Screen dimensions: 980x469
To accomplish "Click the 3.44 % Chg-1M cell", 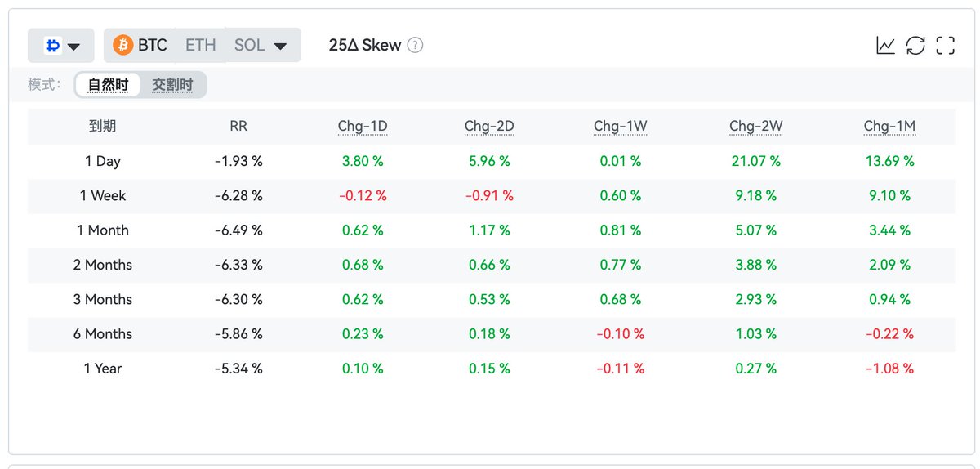I will pyautogui.click(x=889, y=230).
